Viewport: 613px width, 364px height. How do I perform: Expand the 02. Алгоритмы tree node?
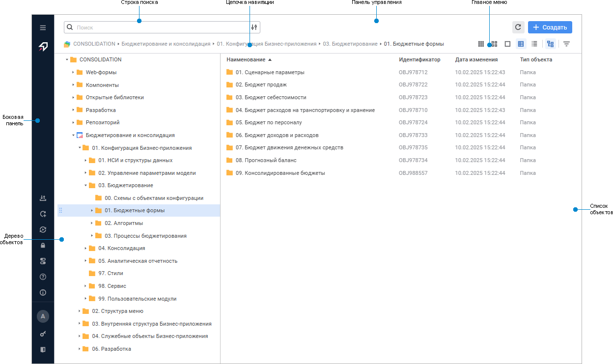click(91, 223)
